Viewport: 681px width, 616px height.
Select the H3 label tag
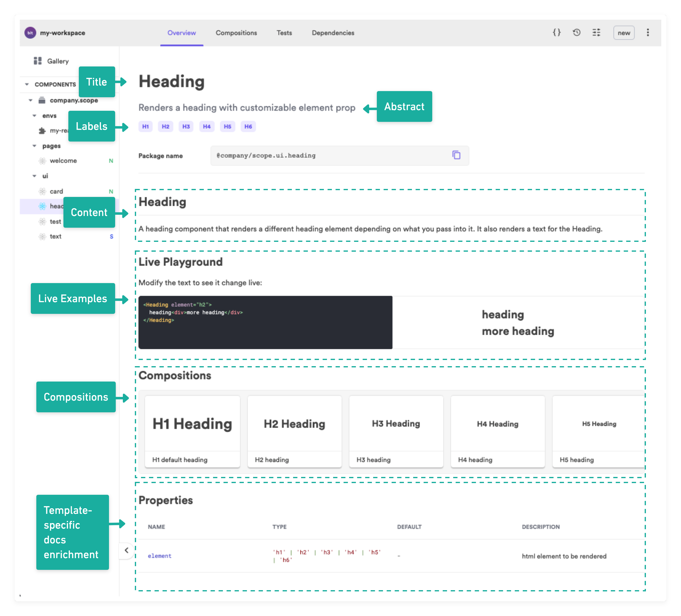pyautogui.click(x=186, y=126)
